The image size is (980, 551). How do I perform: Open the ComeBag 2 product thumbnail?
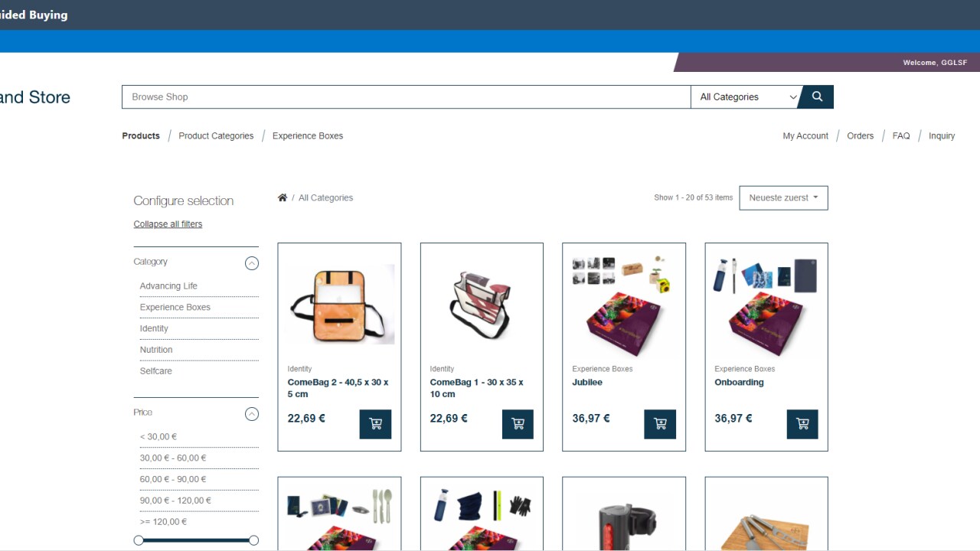tap(339, 304)
